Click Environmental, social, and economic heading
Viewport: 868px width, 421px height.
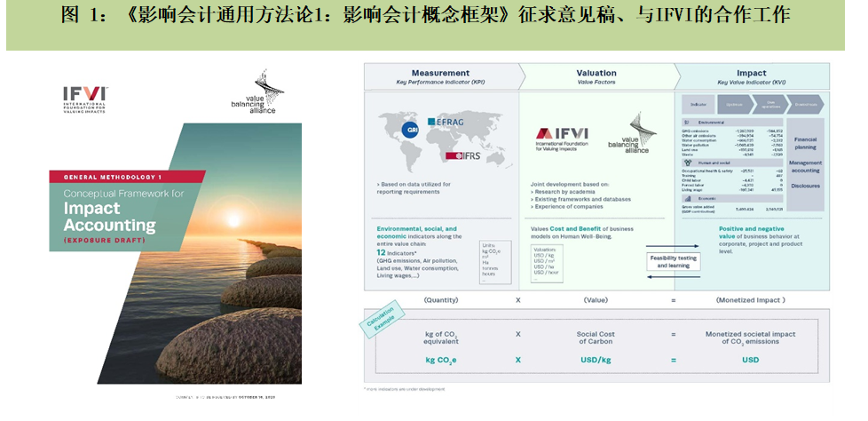coord(419,232)
